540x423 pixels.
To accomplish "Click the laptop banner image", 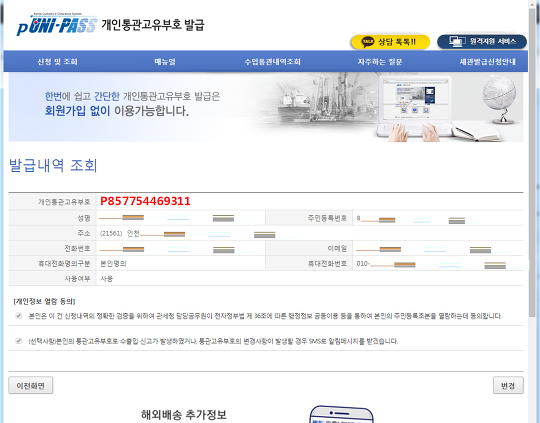I will click(415, 107).
